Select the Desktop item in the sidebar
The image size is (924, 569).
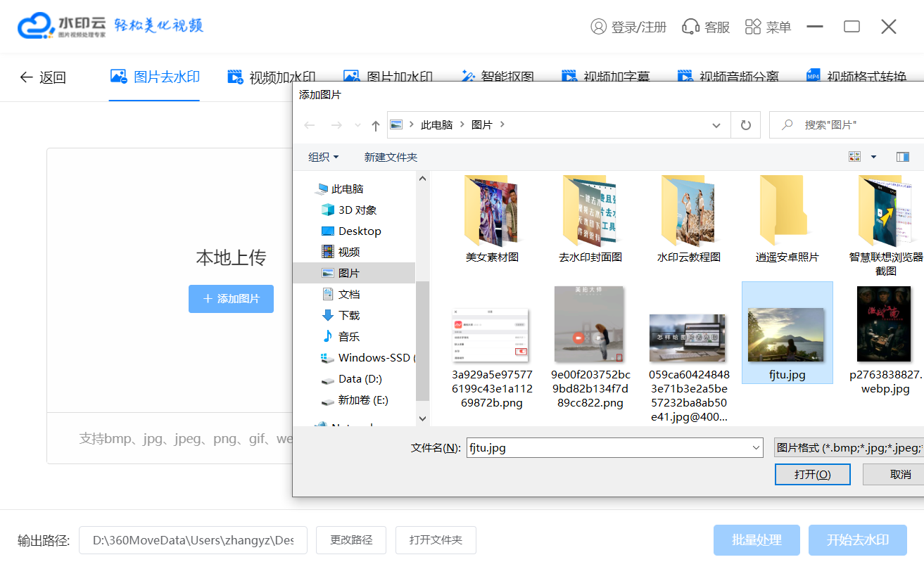pos(359,231)
